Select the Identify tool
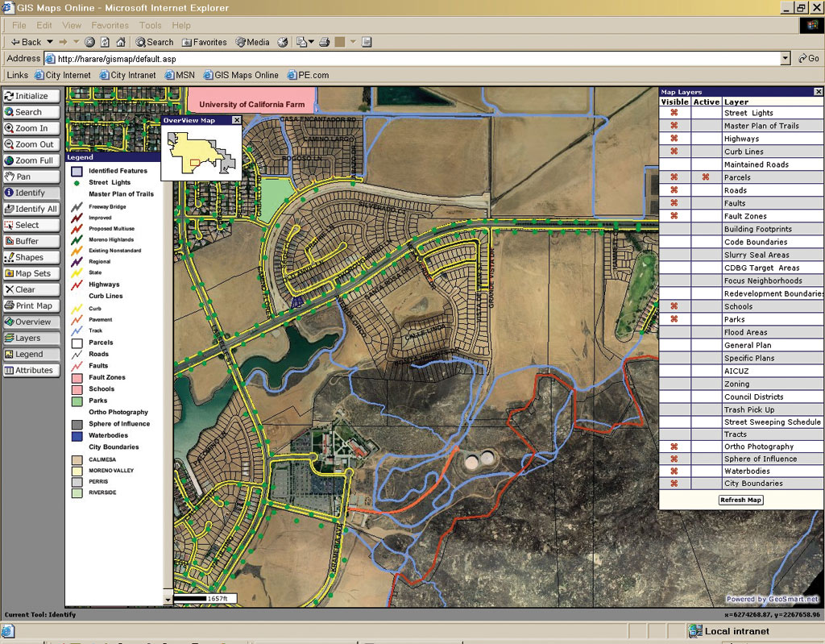 pos(31,193)
